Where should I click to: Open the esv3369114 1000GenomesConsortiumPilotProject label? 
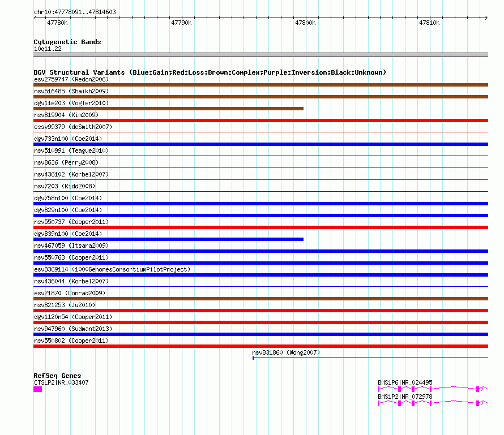pyautogui.click(x=112, y=269)
